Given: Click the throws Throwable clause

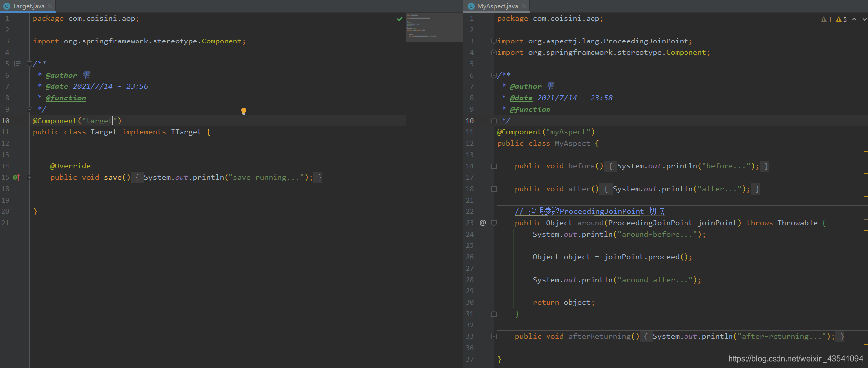Looking at the screenshot, I should pyautogui.click(x=782, y=223).
